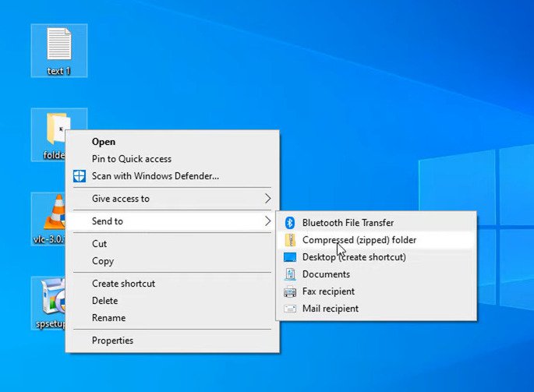This screenshot has height=392, width=534.
Task: Choose Delete from the context menu
Action: 105,301
